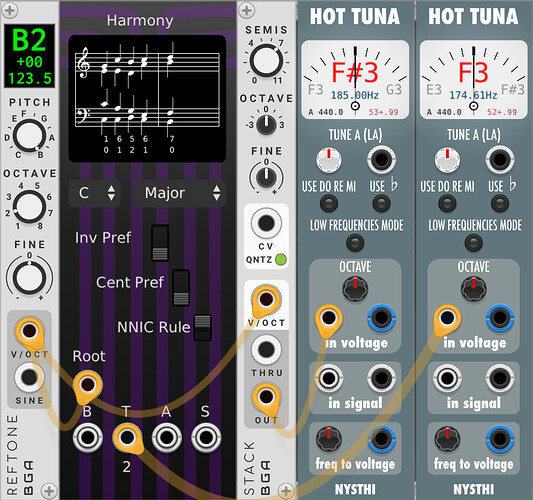Click the Harmony A voice output jack
The image size is (533, 500).
(166, 437)
